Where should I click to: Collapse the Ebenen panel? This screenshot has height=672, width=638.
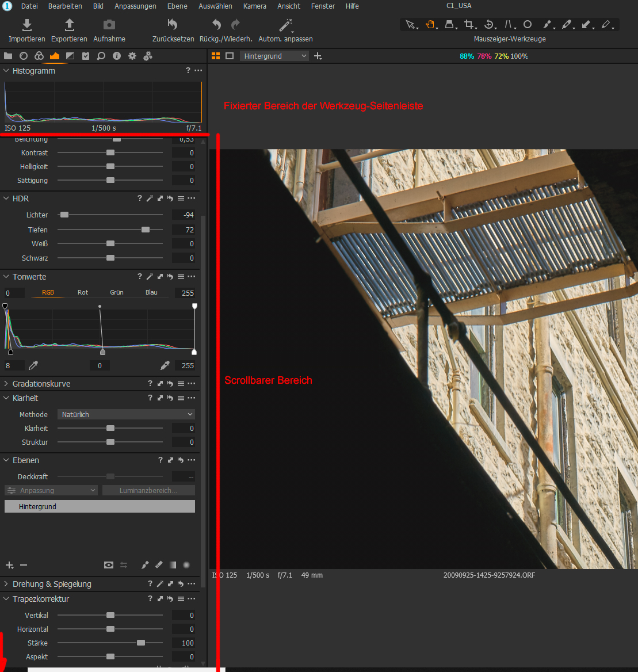[x=6, y=460]
